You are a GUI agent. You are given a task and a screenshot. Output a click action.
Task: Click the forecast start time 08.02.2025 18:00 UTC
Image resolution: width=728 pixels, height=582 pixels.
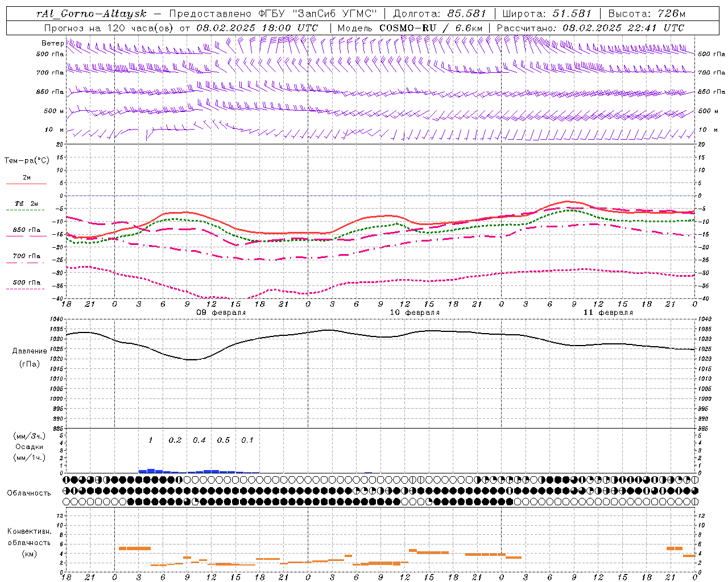click(x=257, y=28)
